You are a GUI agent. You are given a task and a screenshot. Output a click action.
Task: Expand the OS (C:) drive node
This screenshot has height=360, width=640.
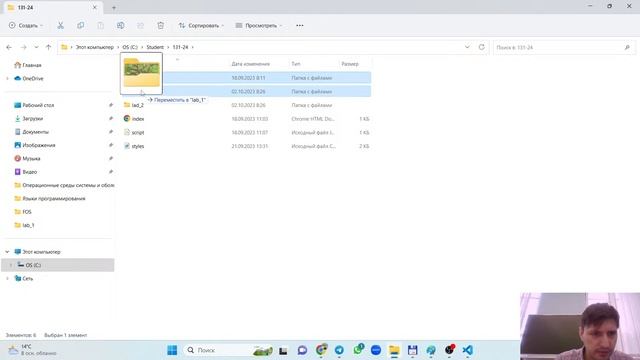point(11,265)
